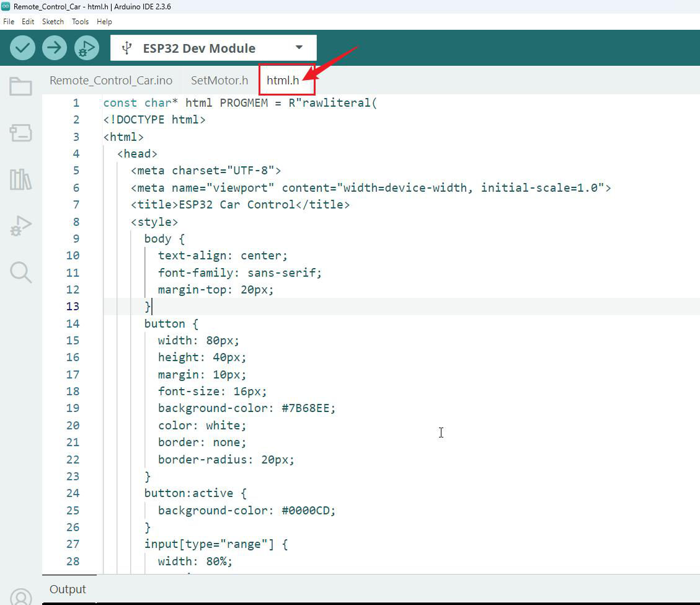Click the charset="UTF-8" meta line

[206, 171]
